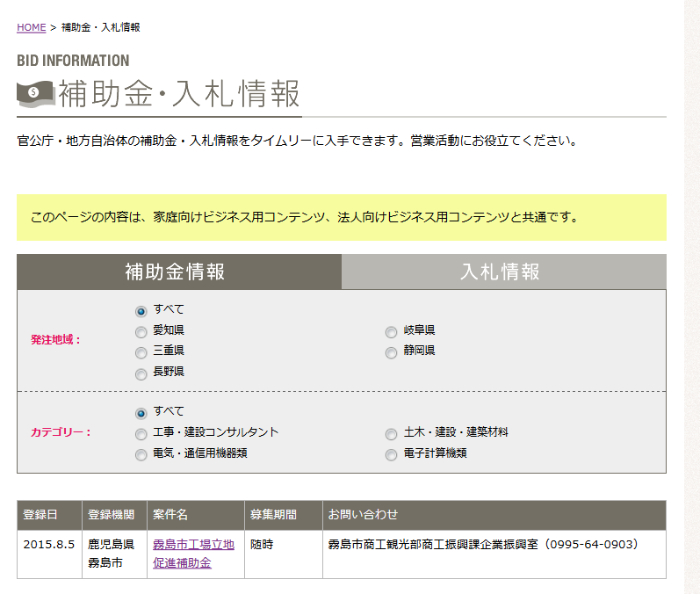Open the 補助金情報 tab
Screen dimensions: 700x594
point(178,272)
